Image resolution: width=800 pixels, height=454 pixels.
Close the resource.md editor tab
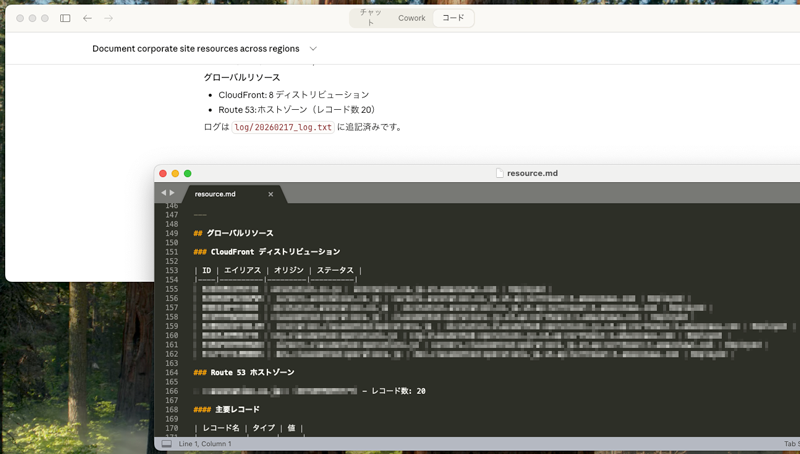[270, 194]
